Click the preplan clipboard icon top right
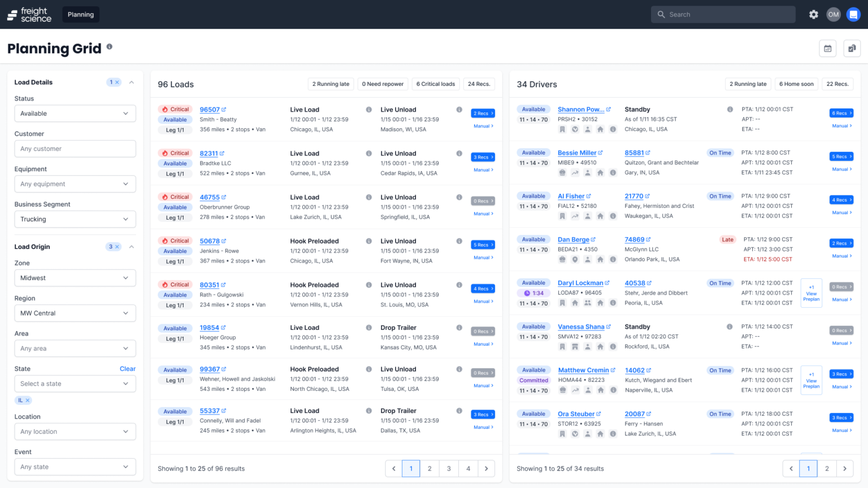Viewport: 868px width, 488px height. 852,49
